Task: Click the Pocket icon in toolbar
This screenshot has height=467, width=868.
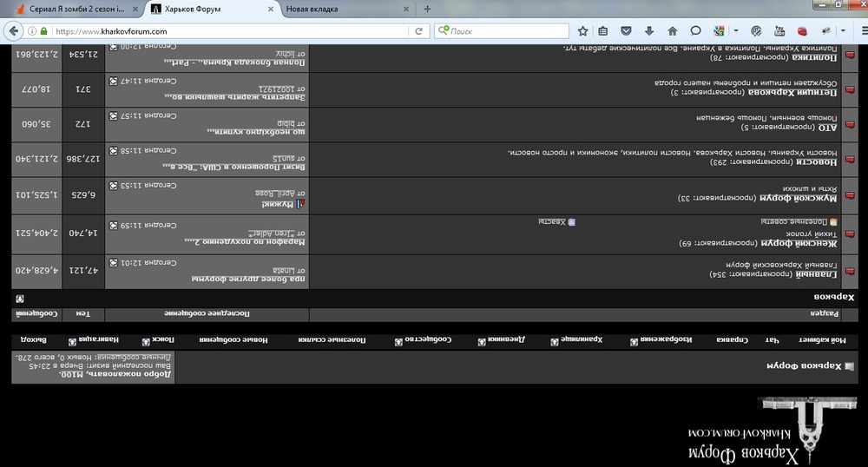Action: [x=626, y=31]
